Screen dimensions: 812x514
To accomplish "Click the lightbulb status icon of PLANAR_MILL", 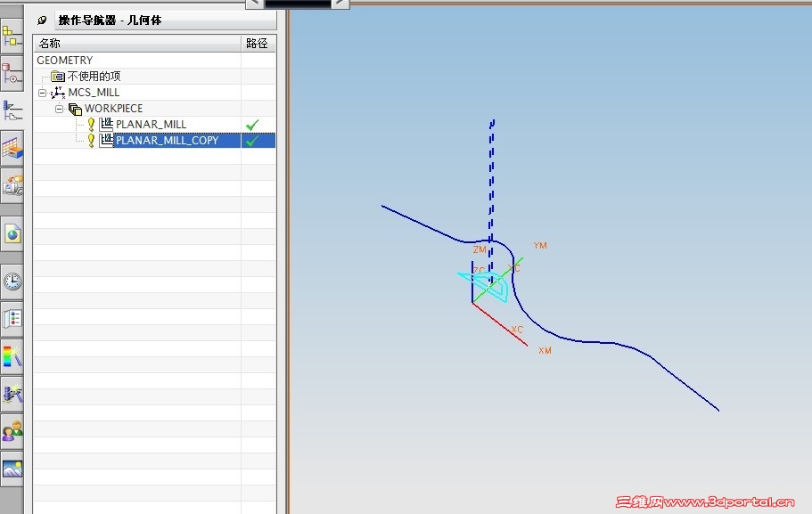I will coord(91,124).
